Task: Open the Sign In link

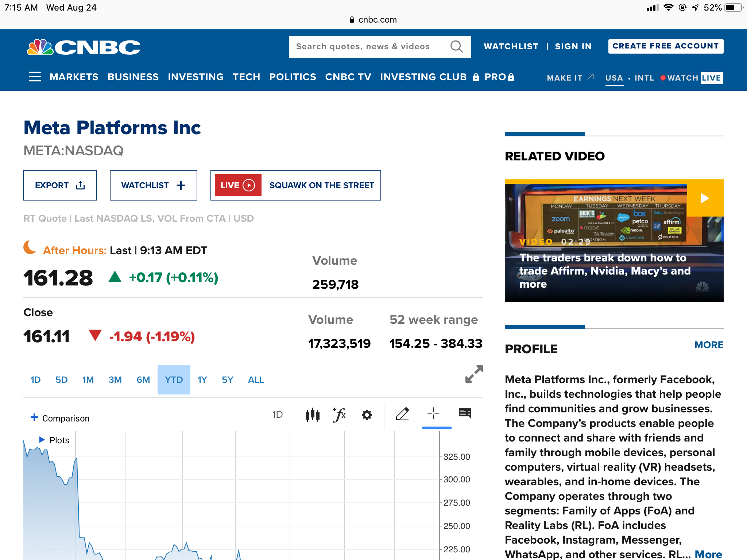Action: point(573,46)
